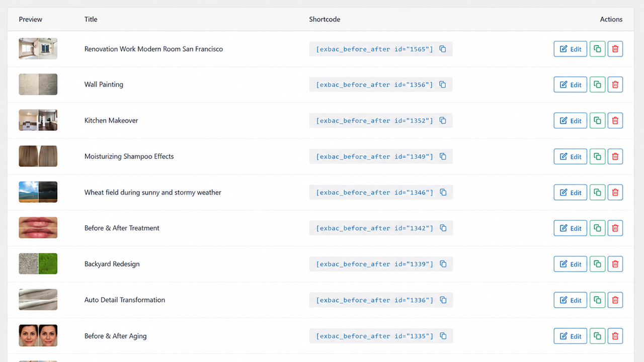Select the Kitchen Makeover title
This screenshot has height=362, width=644.
pos(111,121)
